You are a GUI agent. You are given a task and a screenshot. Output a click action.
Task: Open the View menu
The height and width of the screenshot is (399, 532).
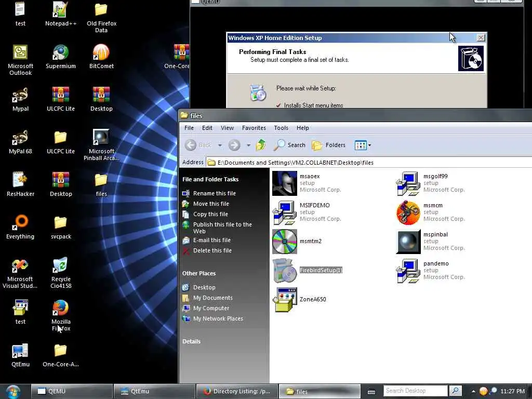(227, 128)
